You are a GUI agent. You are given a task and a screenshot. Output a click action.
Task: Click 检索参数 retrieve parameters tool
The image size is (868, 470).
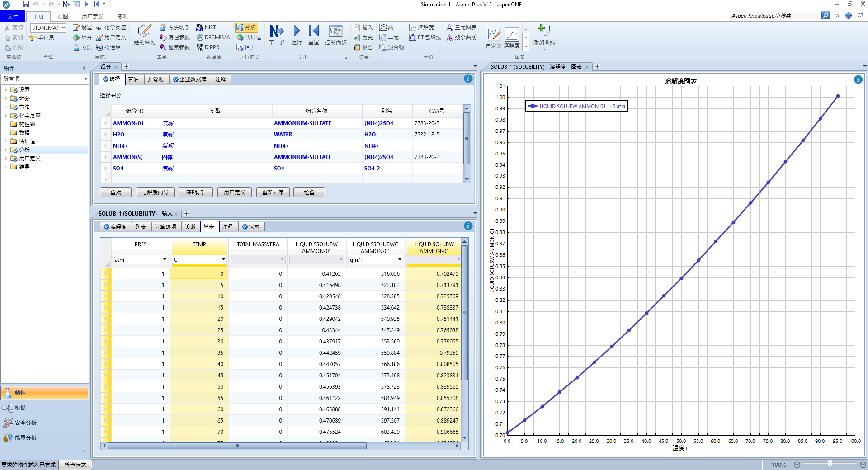175,47
